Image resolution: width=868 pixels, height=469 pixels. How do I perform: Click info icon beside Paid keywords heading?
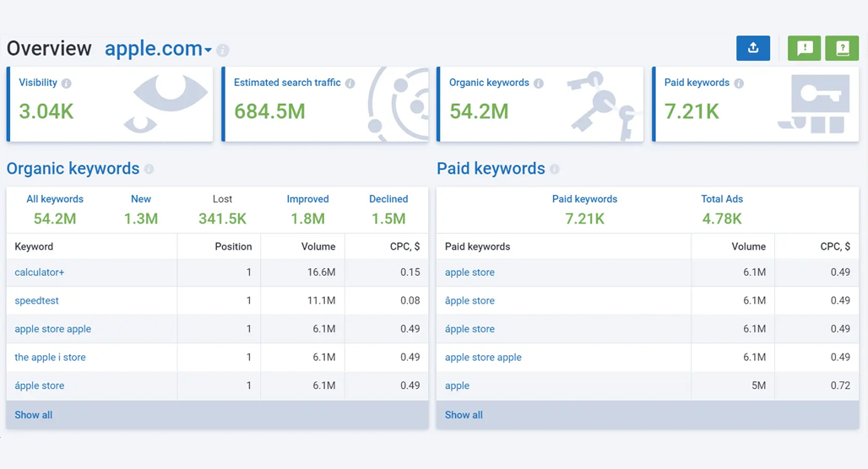555,170
